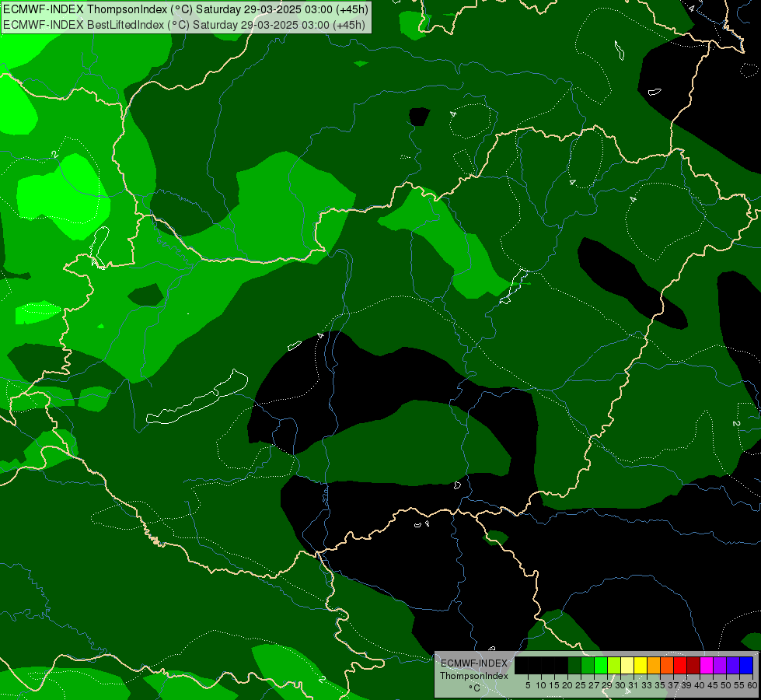
Task: Click the legend tick value 37
Action: pyautogui.click(x=672, y=685)
